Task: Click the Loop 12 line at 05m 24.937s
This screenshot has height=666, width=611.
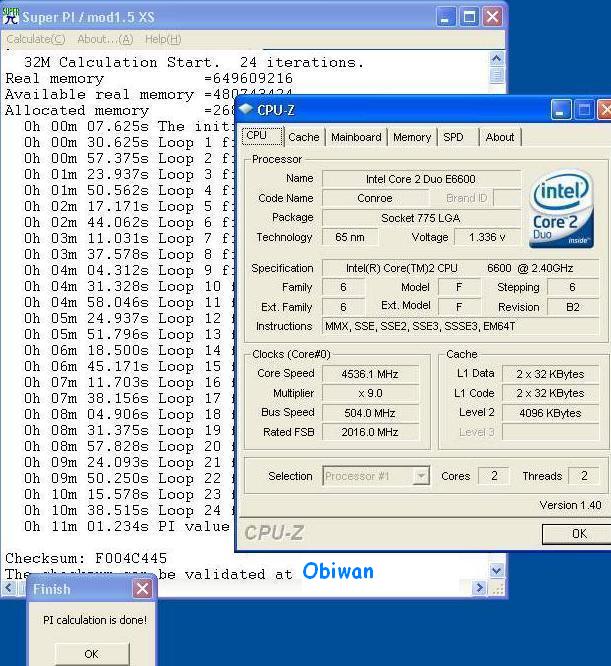Action: (129, 319)
